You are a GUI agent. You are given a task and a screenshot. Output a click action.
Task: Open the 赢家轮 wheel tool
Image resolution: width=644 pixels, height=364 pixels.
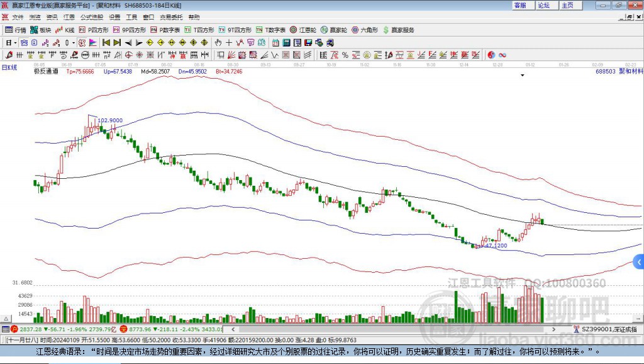[x=334, y=30]
